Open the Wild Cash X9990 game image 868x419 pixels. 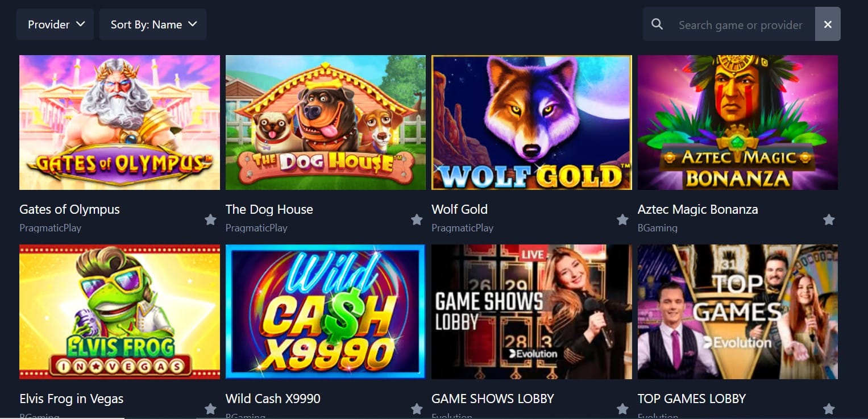point(325,312)
